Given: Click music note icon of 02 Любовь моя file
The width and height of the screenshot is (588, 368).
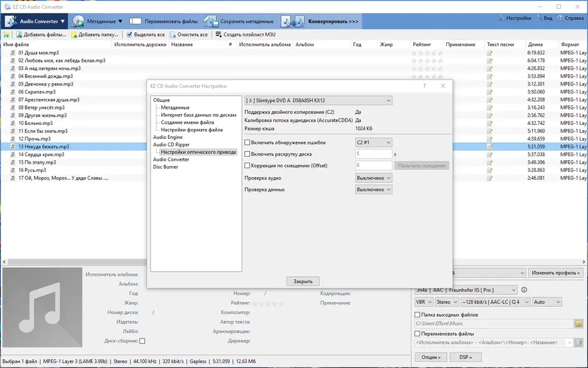Looking at the screenshot, I should coord(13,61).
